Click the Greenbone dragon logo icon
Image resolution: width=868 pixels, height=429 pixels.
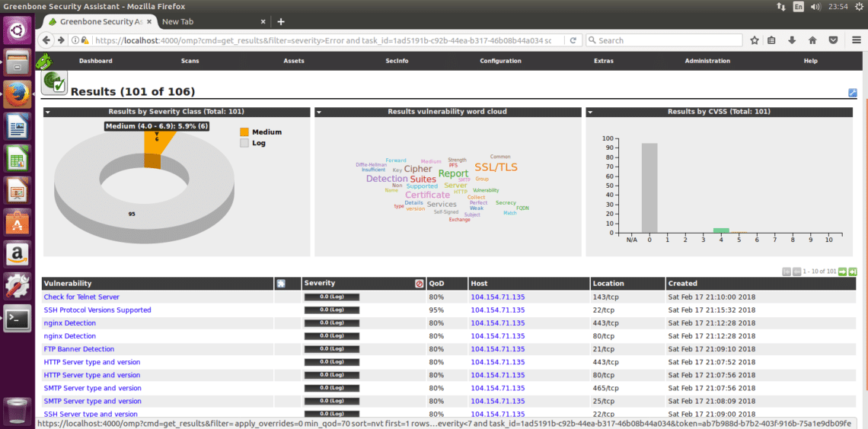click(44, 61)
